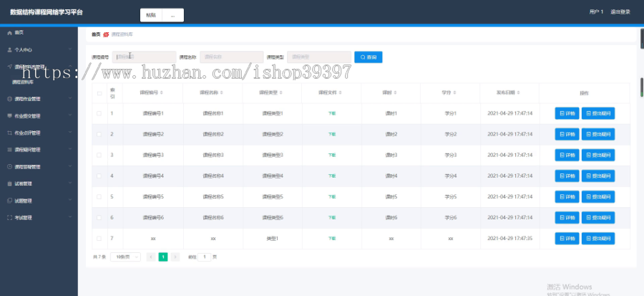Click the 查询 search button
Screen dimensions: 644x296
coord(369,57)
